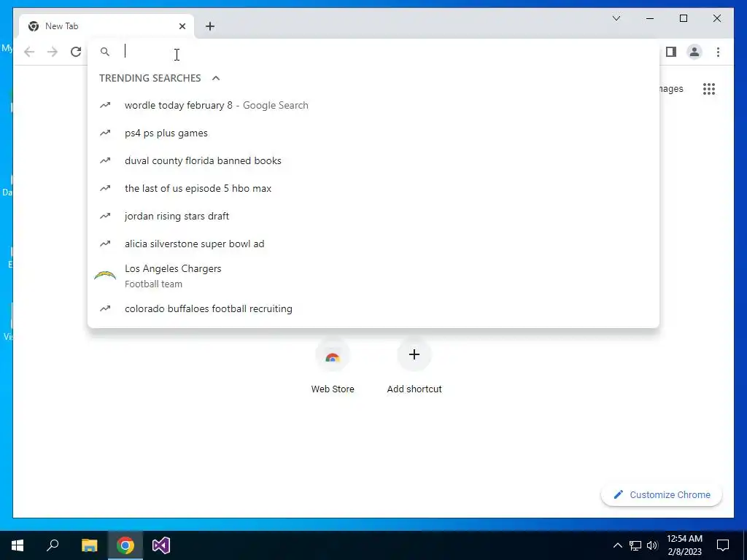This screenshot has width=747, height=560.
Task: Click the Reload page icon
Action: click(76, 52)
